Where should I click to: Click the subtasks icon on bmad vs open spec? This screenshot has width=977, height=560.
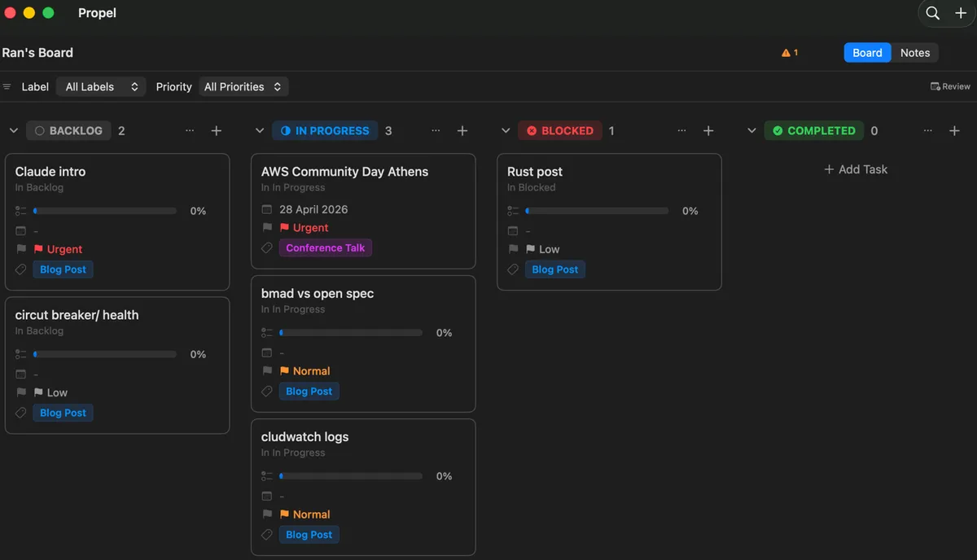[266, 332]
